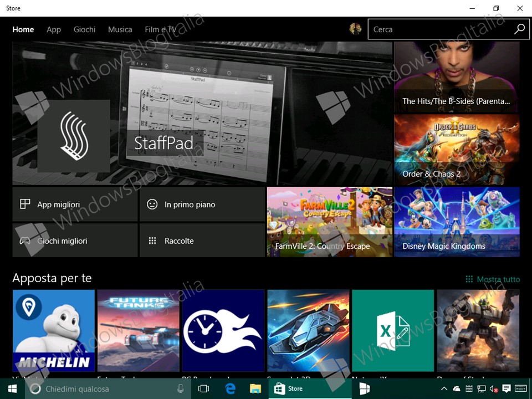Open the Michelin app tile
Screen dimensions: 532x399
pyautogui.click(x=54, y=330)
